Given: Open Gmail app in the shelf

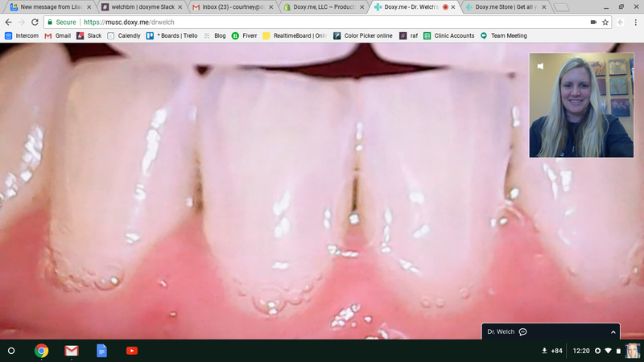Looking at the screenshot, I should (72, 351).
